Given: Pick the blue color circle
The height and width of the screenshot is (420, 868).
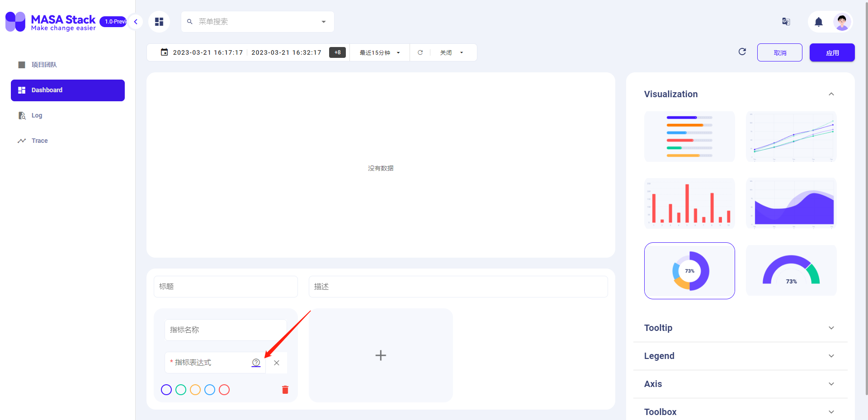Looking at the screenshot, I should click(210, 390).
